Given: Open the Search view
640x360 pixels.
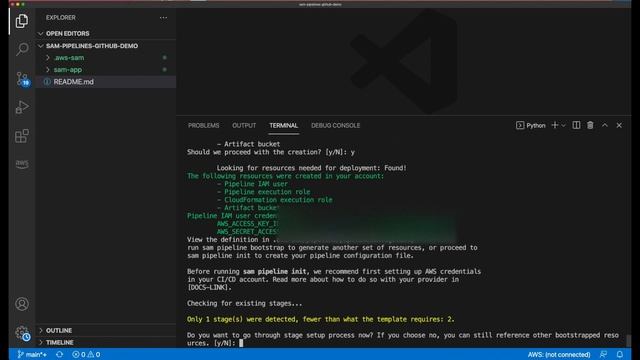Looking at the screenshot, I should (x=22, y=49).
